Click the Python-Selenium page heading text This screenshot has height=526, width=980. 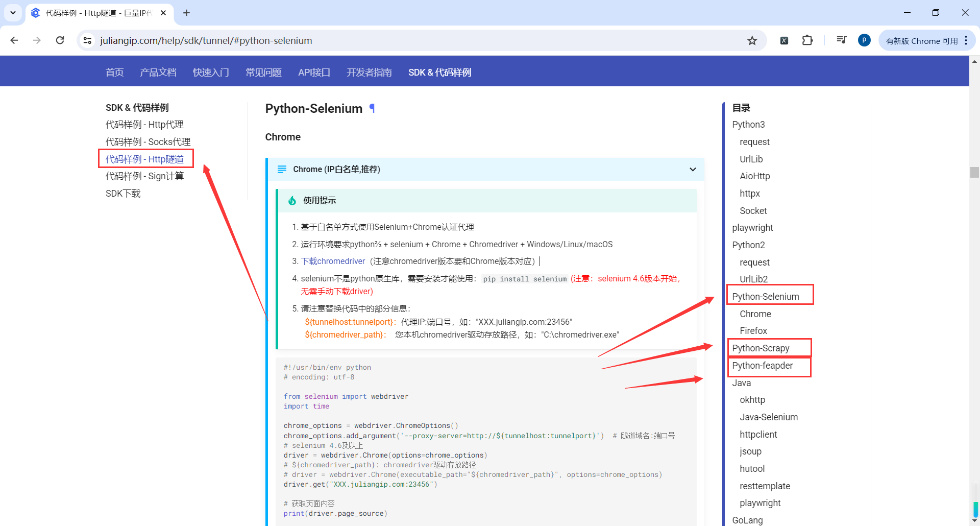314,108
